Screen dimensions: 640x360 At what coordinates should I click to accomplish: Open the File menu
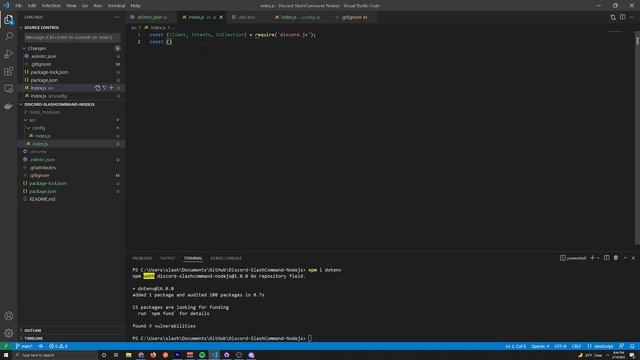pos(18,6)
